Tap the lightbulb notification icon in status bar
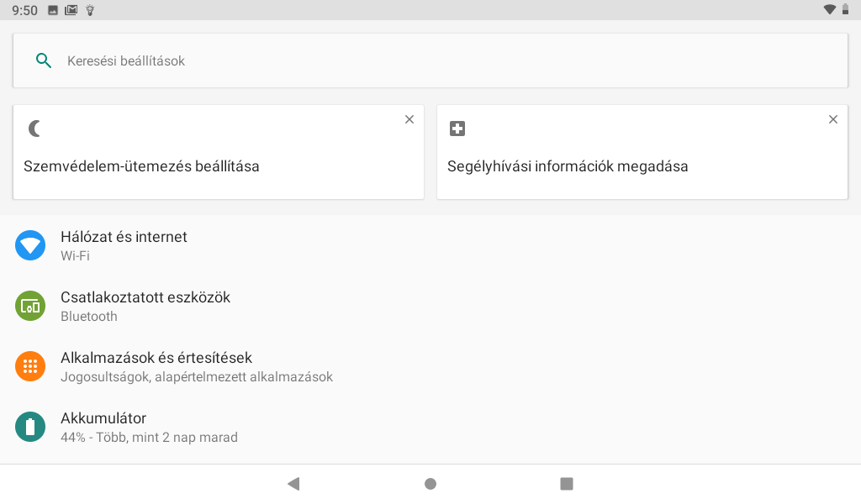Screen dimensions: 861x504 pos(90,10)
